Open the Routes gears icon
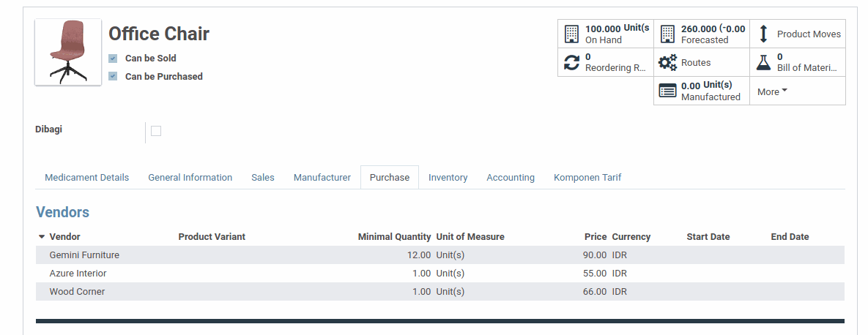Screen dimensions: 868x335 click(x=667, y=62)
